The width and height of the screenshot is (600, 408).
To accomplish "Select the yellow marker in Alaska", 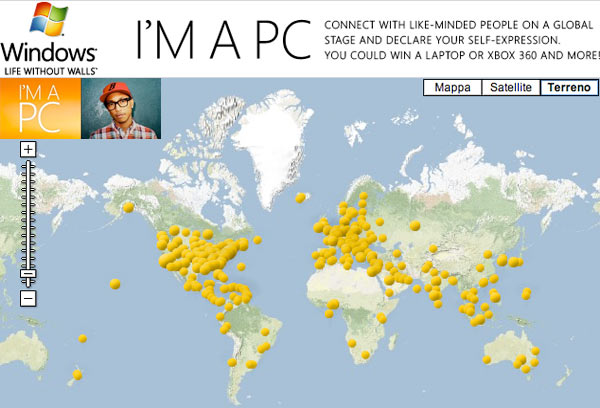I will tap(128, 208).
